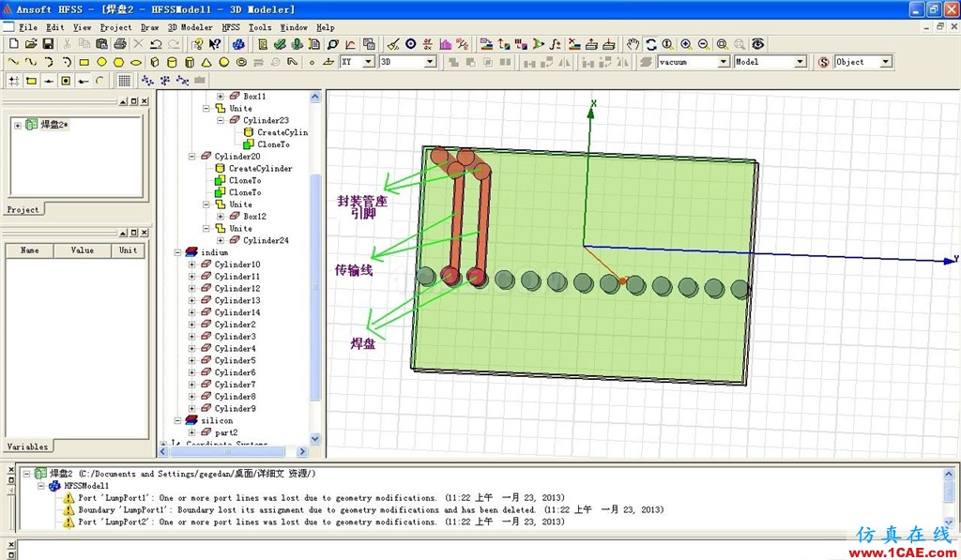This screenshot has height=560, width=961.
Task: Select the Draw circle tool
Action: click(101, 62)
